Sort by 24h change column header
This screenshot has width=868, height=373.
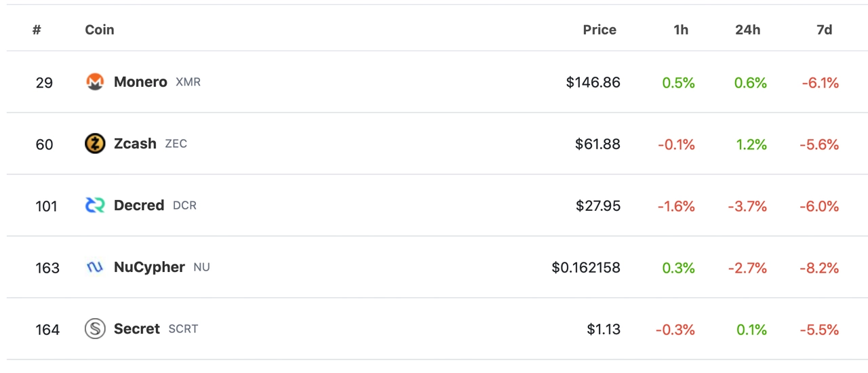pyautogui.click(x=748, y=30)
